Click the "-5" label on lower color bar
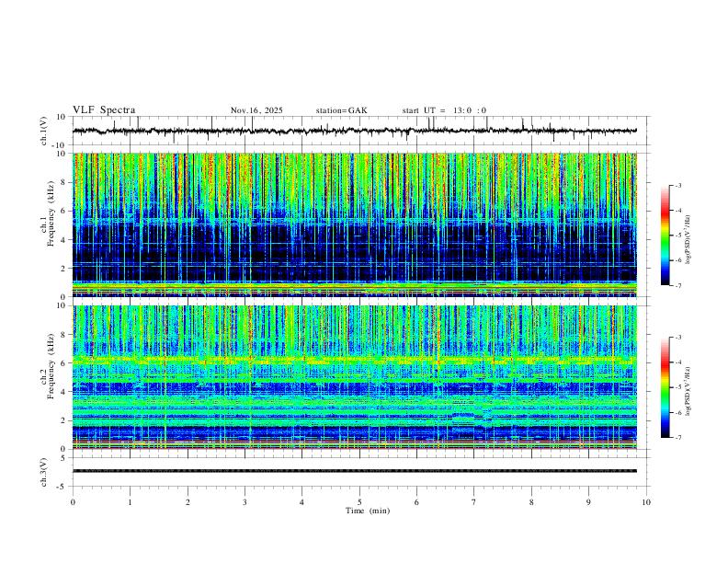The height and width of the screenshot is (563, 728). click(678, 387)
